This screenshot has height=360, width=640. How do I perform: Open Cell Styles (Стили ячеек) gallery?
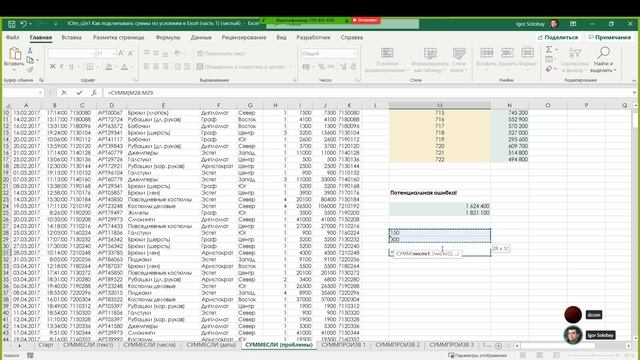[x=459, y=60]
